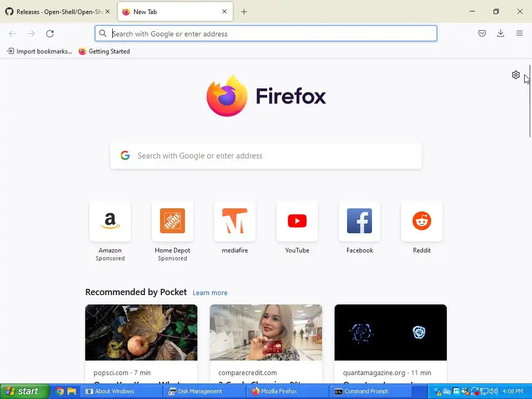Click the Back navigation arrow
The width and height of the screenshot is (532, 399).
click(x=12, y=34)
